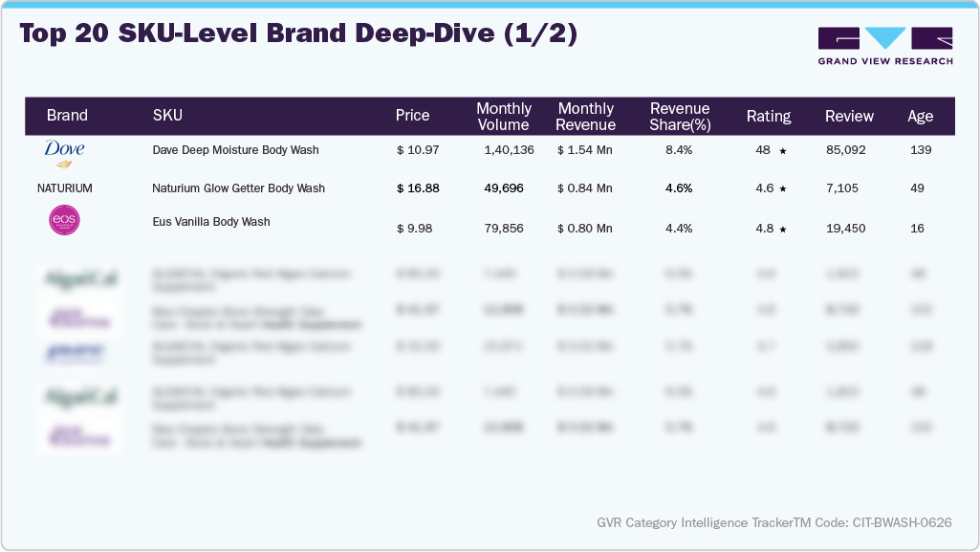The width and height of the screenshot is (980, 552).
Task: Click the Brand column header
Action: pyautogui.click(x=67, y=116)
